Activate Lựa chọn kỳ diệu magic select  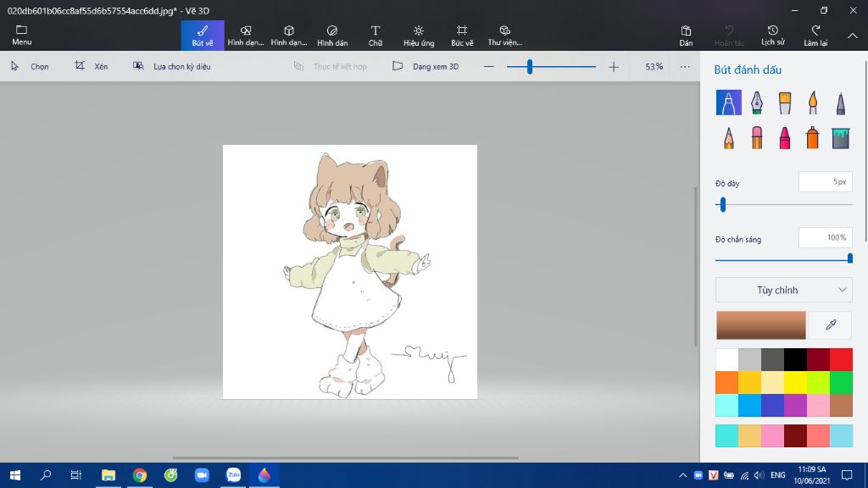pyautogui.click(x=171, y=66)
